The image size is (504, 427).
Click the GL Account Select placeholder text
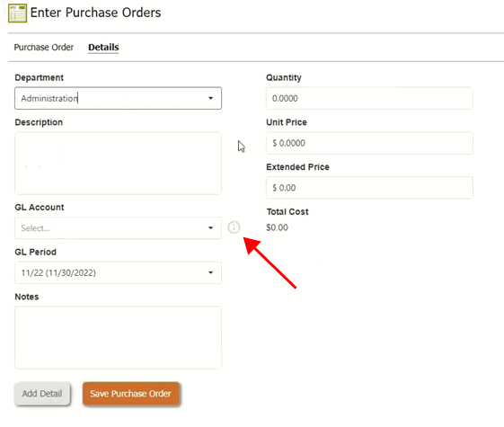[x=35, y=228]
